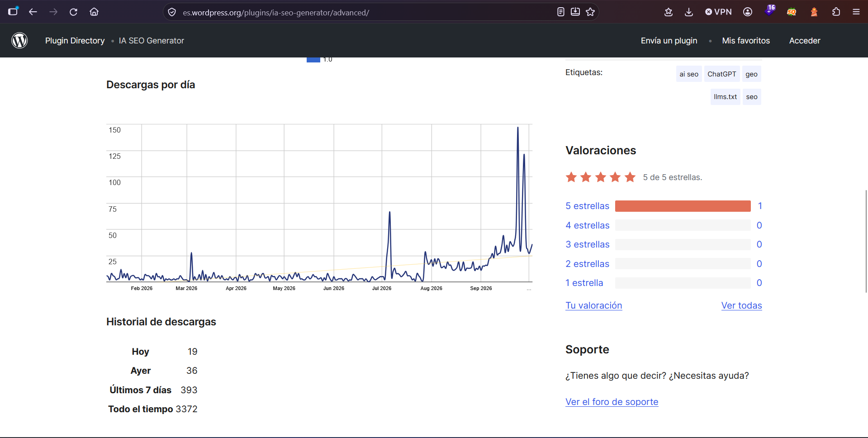Select the geo tag
The height and width of the screenshot is (438, 868).
coord(751,74)
